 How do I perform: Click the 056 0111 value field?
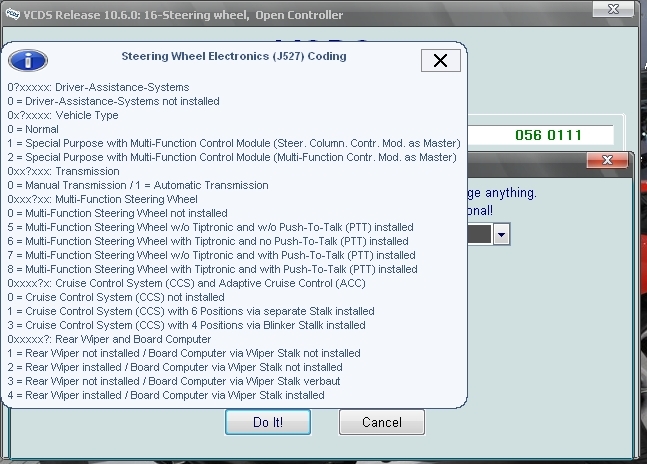[541, 135]
